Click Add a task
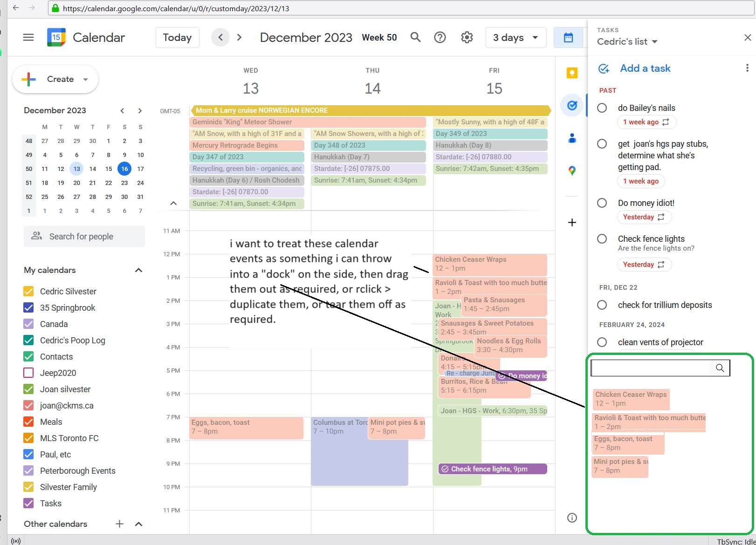The width and height of the screenshot is (756, 545). pyautogui.click(x=645, y=68)
